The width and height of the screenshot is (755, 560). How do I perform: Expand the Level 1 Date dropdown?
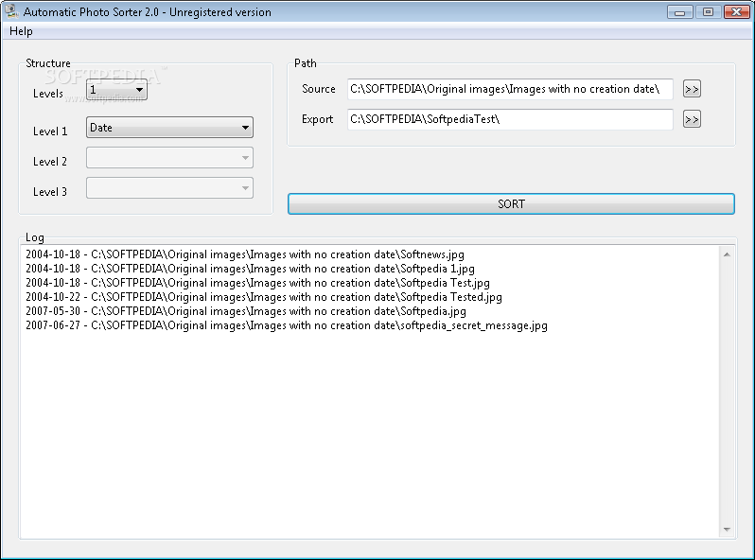tap(169, 128)
